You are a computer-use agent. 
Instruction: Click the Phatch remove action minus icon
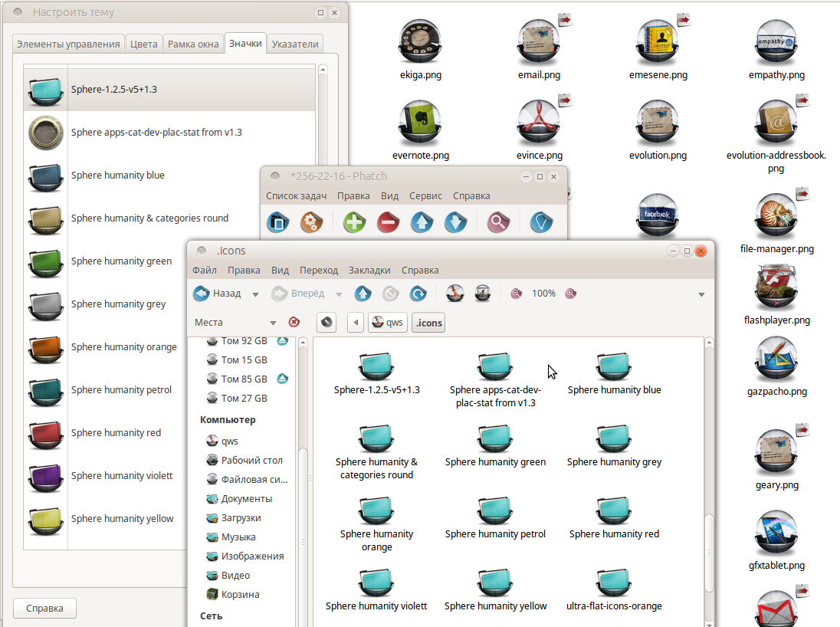(388, 222)
